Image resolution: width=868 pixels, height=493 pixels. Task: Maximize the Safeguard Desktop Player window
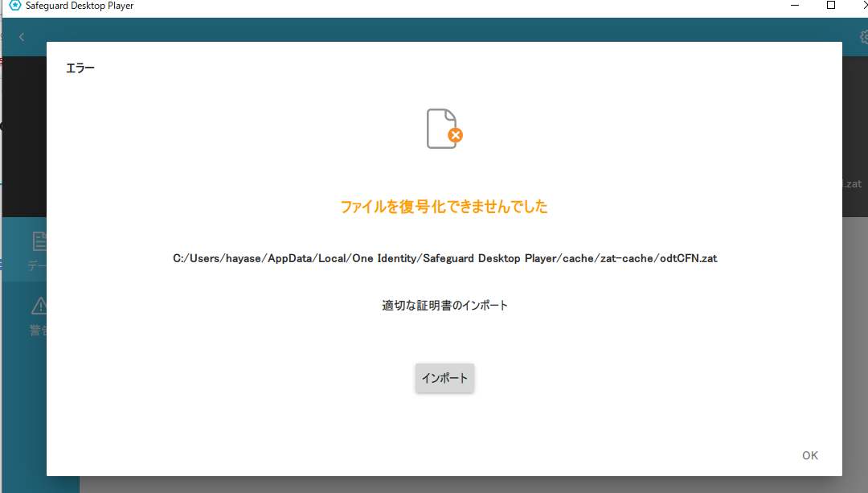[x=831, y=6]
